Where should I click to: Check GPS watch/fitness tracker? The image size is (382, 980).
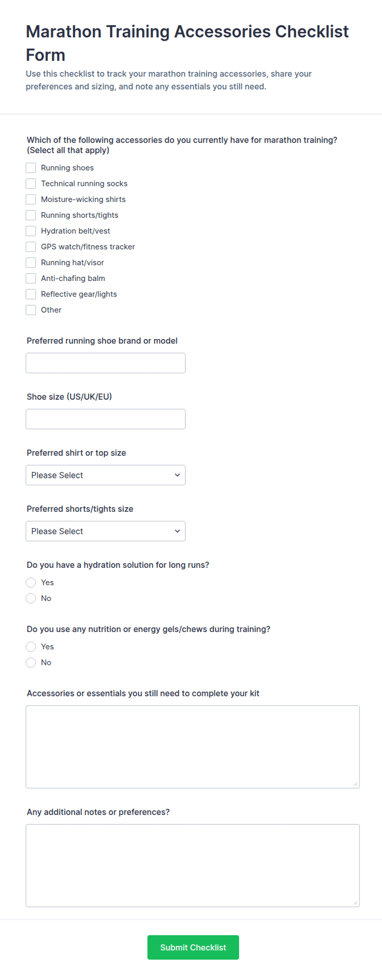click(31, 247)
